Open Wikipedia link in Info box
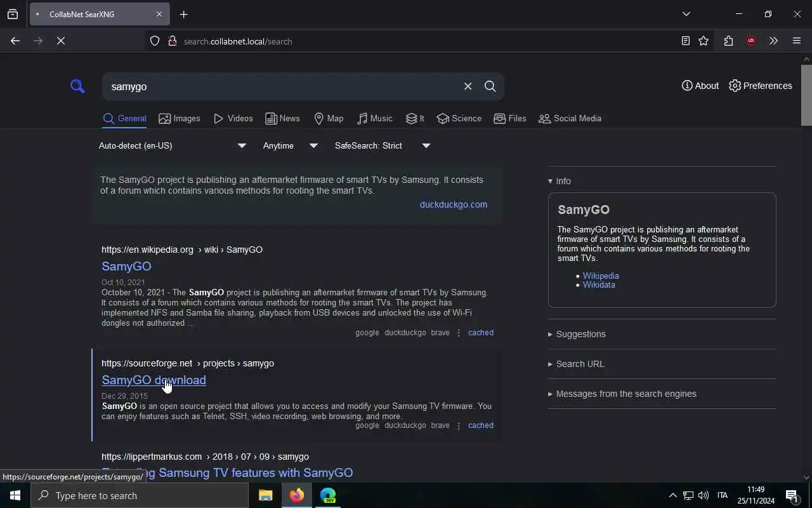 [x=601, y=276]
